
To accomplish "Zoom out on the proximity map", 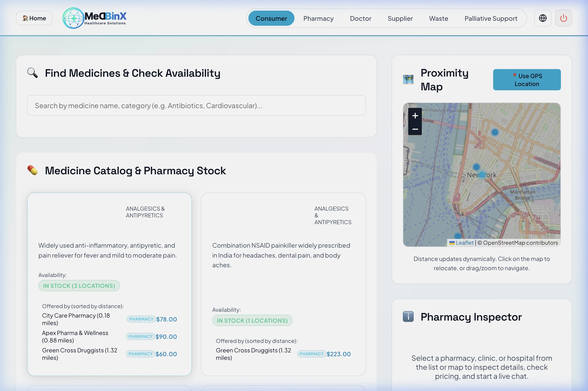I will (x=415, y=129).
